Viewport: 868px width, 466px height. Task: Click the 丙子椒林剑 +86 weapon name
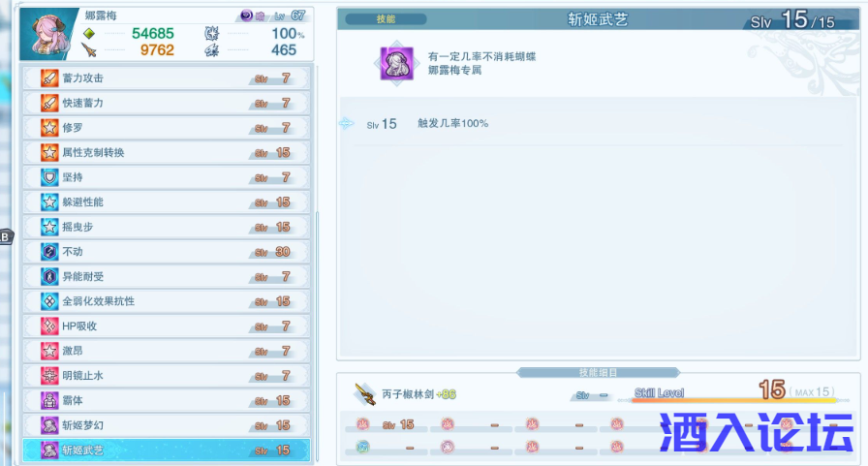(418, 394)
